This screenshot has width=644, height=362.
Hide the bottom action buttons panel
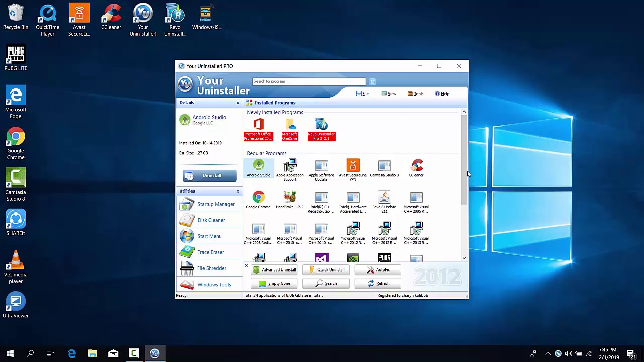click(246, 266)
